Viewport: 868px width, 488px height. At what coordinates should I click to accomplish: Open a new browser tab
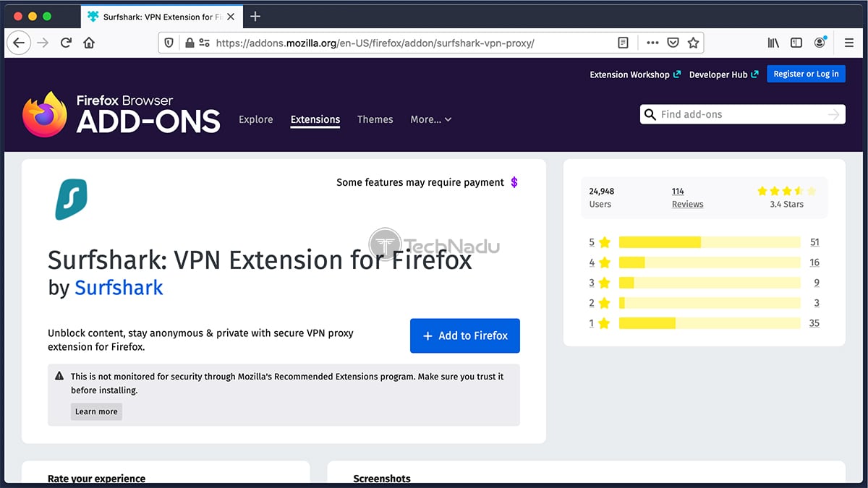point(255,16)
